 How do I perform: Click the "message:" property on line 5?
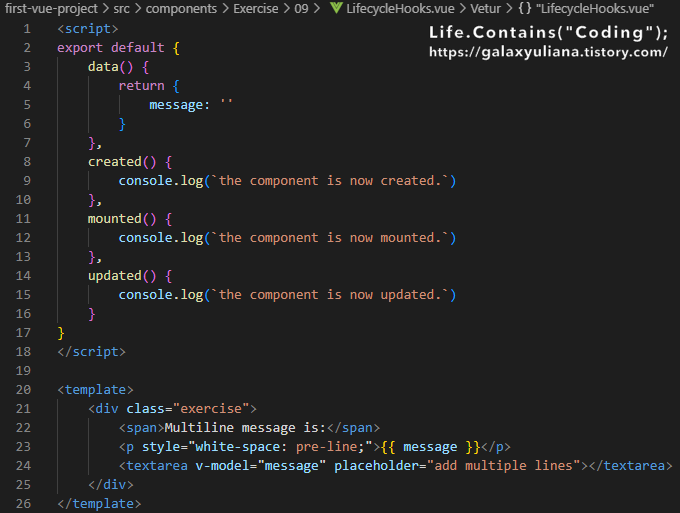(x=180, y=105)
